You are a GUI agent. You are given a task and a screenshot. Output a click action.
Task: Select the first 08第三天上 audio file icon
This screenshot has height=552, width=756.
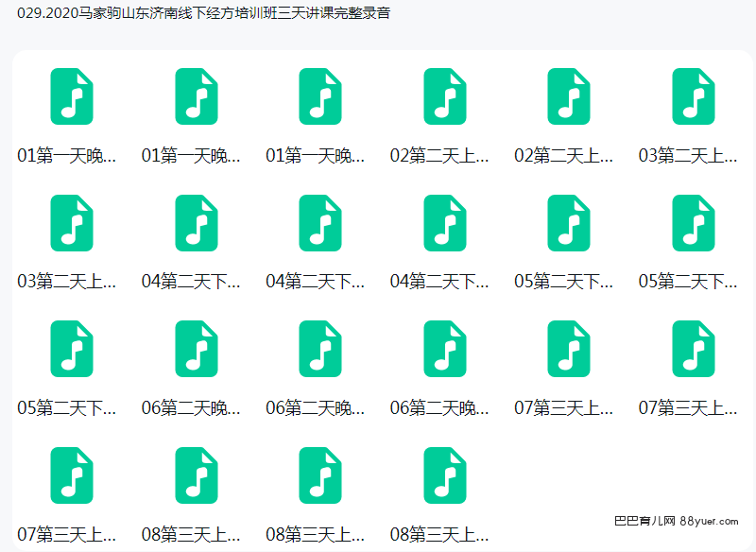tap(197, 475)
